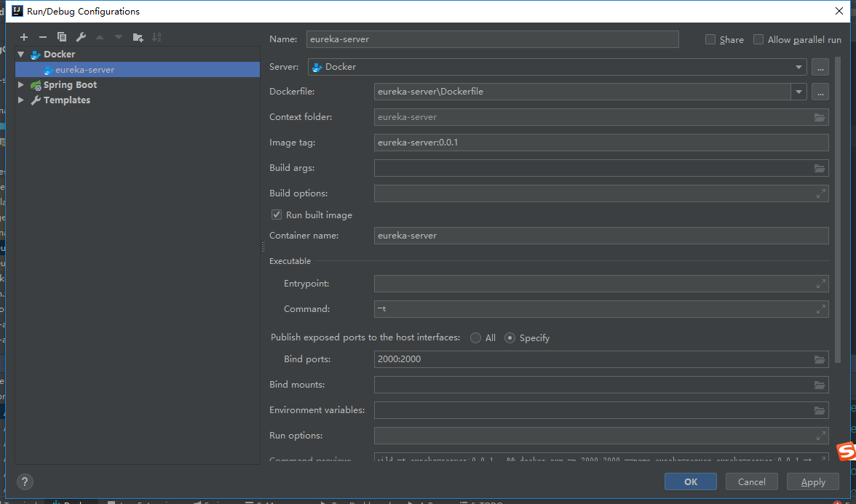Copy configuration icon in toolbar
The height and width of the screenshot is (504, 856).
tap(62, 37)
